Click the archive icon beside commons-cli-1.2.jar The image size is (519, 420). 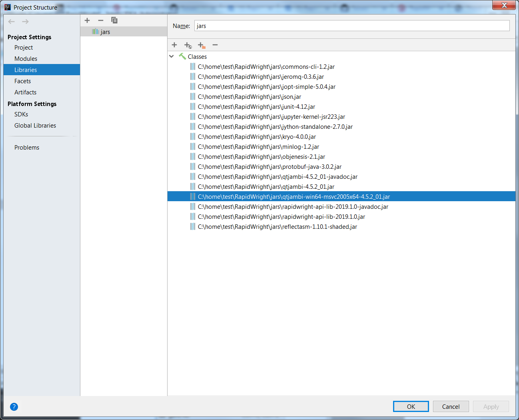click(x=193, y=66)
